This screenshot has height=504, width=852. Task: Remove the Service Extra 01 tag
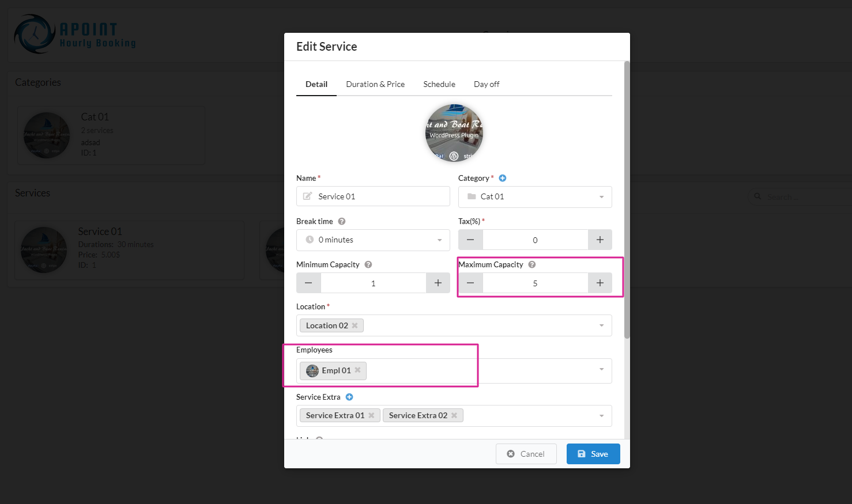tap(371, 415)
